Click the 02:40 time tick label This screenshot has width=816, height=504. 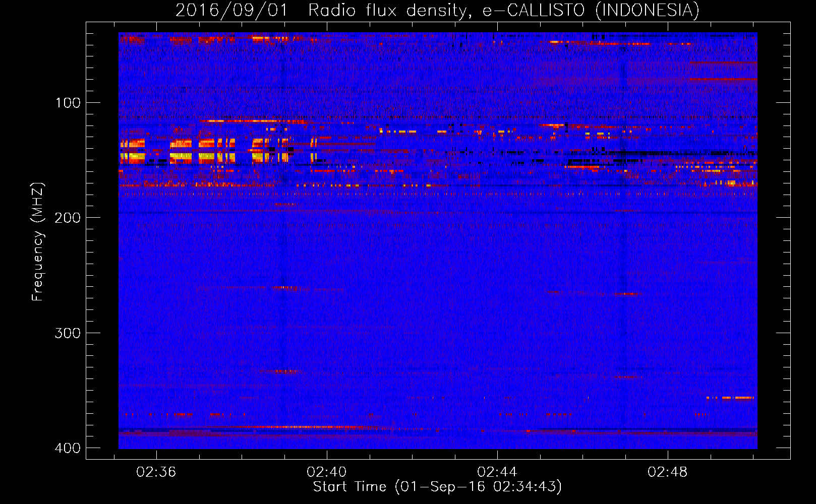[x=327, y=472]
